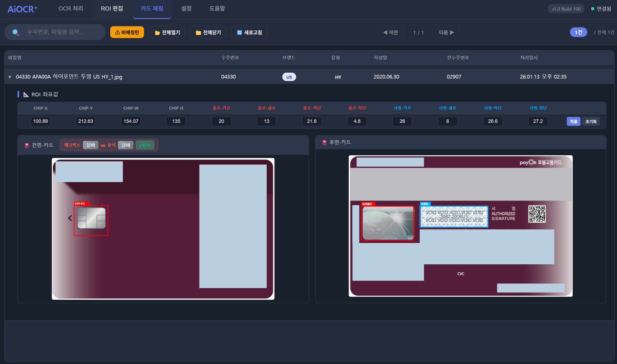The width and height of the screenshot is (617, 364).
Task: Click the 초기화 reset button
Action: 590,121
